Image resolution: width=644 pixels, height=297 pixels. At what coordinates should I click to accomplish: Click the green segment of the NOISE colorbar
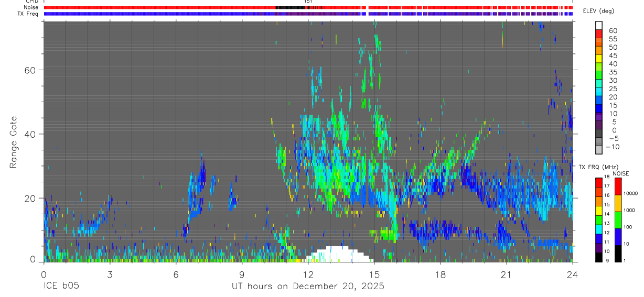click(618, 220)
